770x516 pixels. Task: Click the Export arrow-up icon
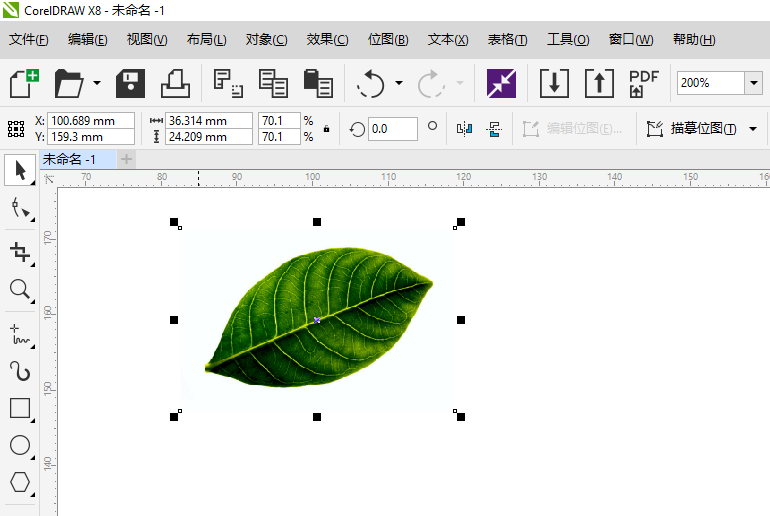coord(598,83)
